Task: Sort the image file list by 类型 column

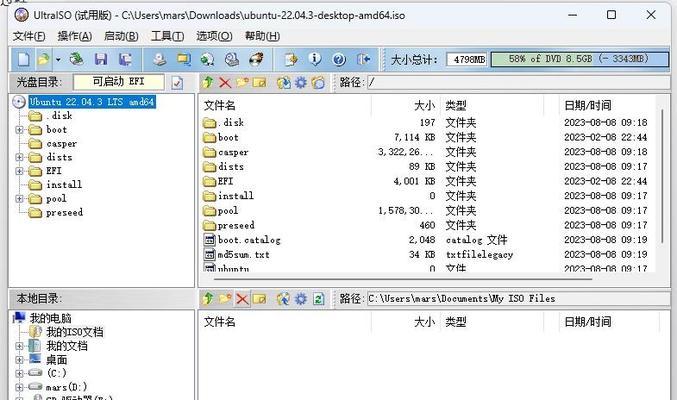Action: 492,105
